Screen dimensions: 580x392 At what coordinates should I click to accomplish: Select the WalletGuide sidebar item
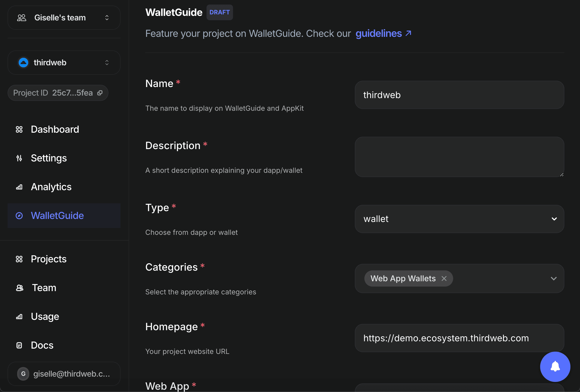[x=57, y=216]
